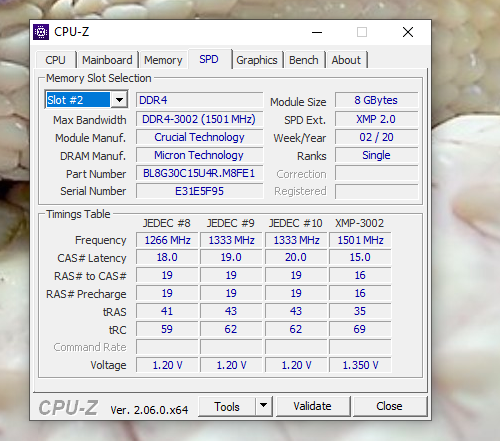The height and width of the screenshot is (441, 500).
Task: Go to the Bench tab
Action: (x=304, y=60)
